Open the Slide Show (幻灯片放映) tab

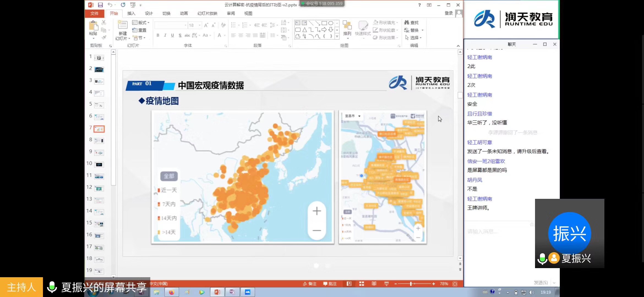pyautogui.click(x=207, y=13)
